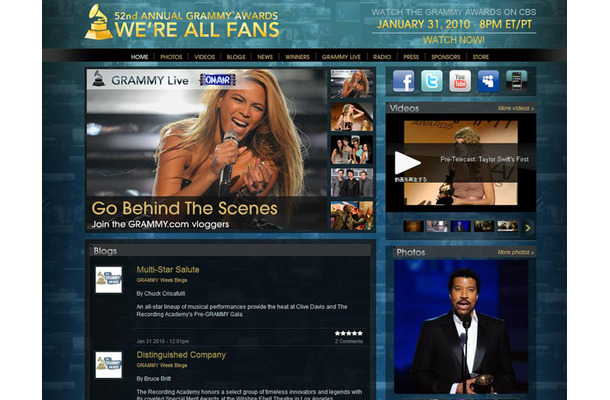Viewport: 610px width, 400px height.
Task: Select the third video strip thumbnail
Action: (461, 226)
